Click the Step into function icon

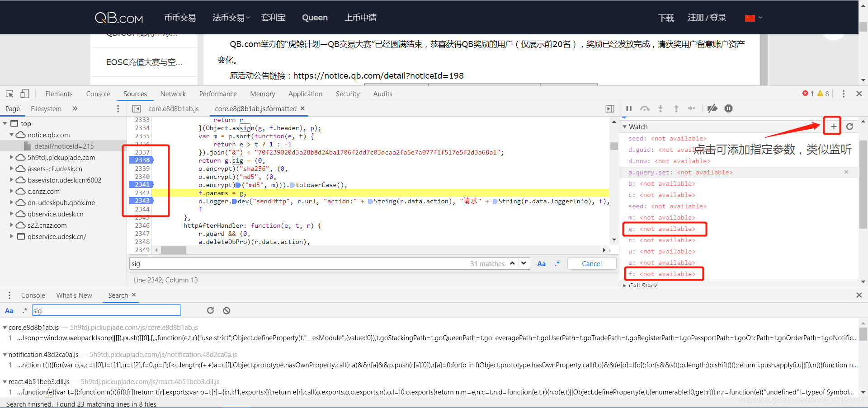[660, 108]
